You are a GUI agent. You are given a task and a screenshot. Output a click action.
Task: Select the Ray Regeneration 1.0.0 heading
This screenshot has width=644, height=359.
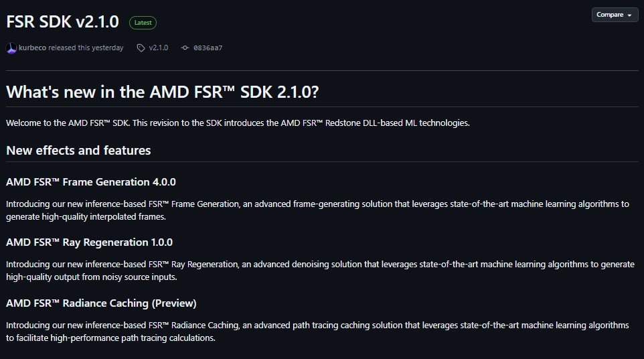89,242
